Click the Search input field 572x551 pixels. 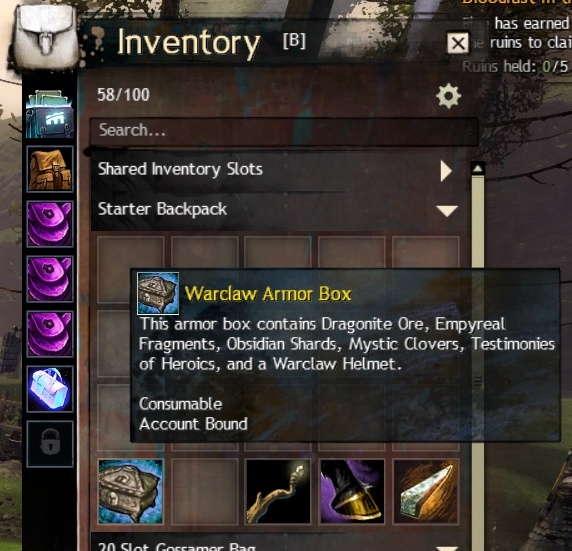pyautogui.click(x=284, y=130)
